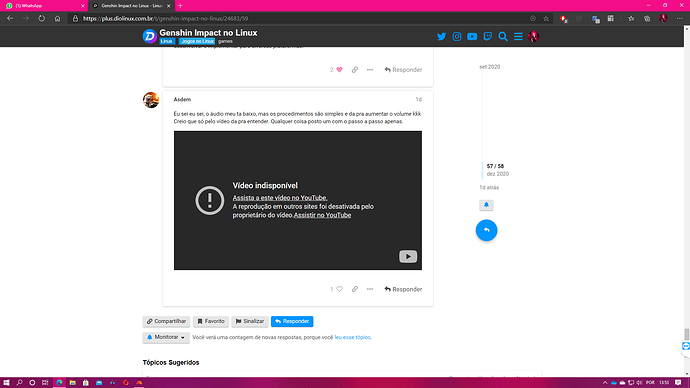The image size is (690, 388).
Task: Expand more actions ellipsis on Asdem's post
Action: click(x=370, y=289)
